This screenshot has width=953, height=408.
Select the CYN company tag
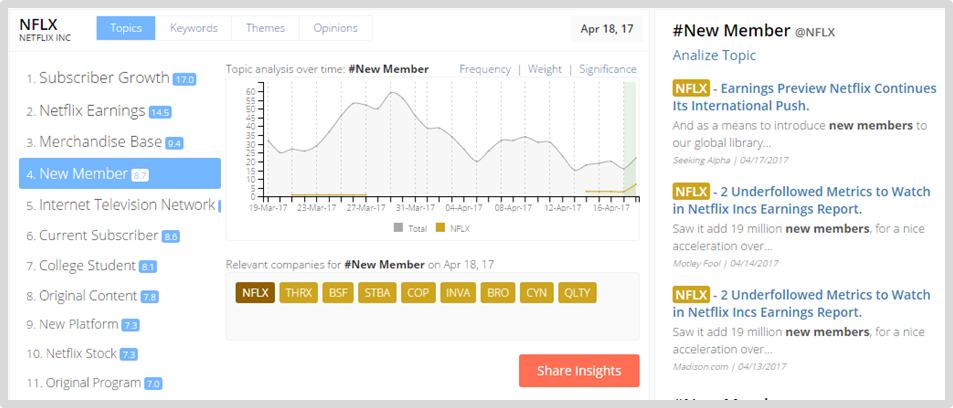pos(536,292)
